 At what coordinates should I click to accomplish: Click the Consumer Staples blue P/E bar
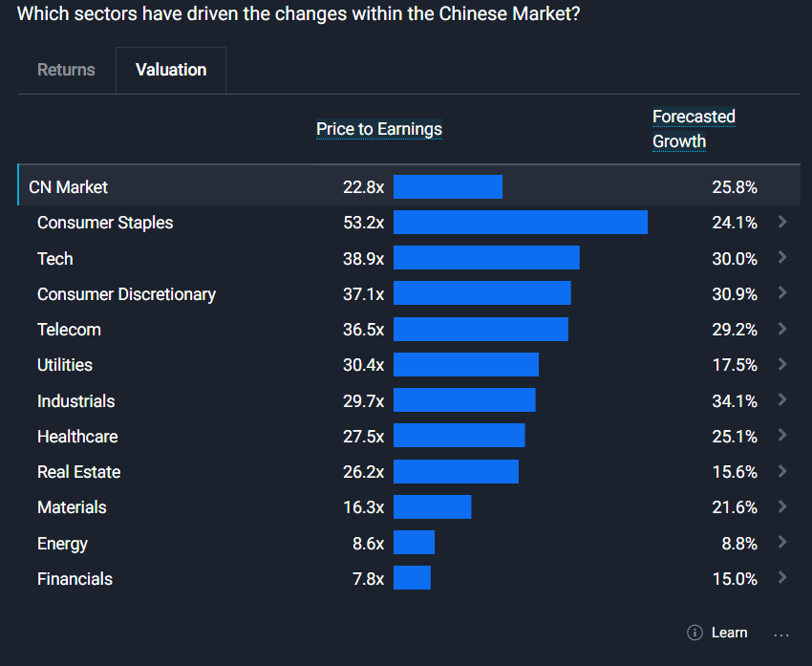(x=520, y=223)
